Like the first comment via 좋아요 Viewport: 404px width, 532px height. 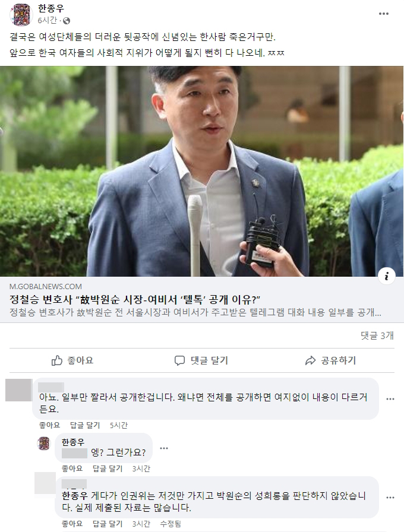pos(49,425)
